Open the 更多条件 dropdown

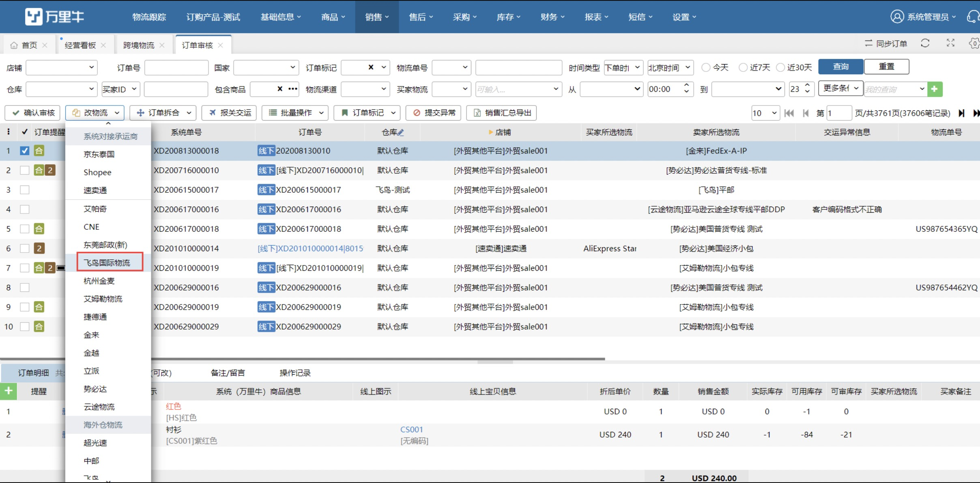tap(840, 88)
